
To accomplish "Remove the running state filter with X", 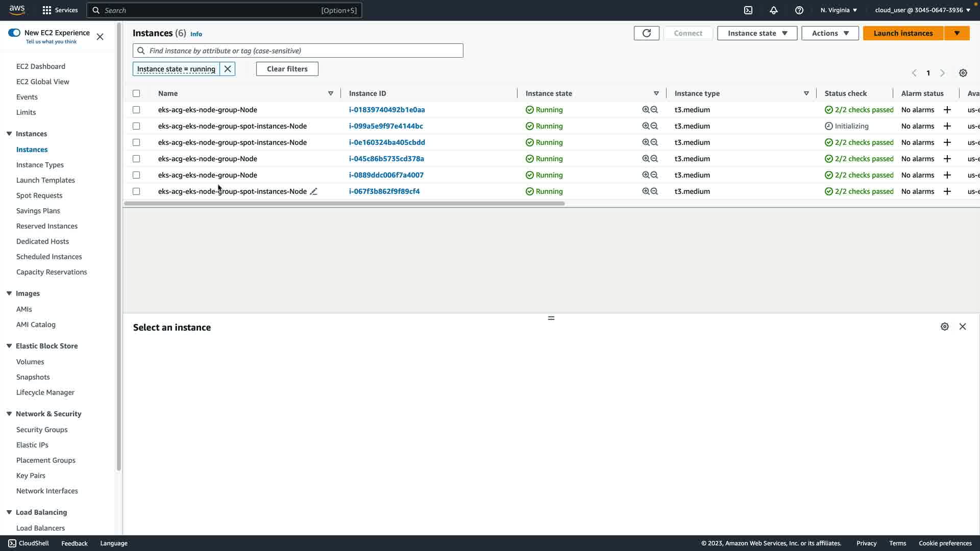I will pos(228,69).
